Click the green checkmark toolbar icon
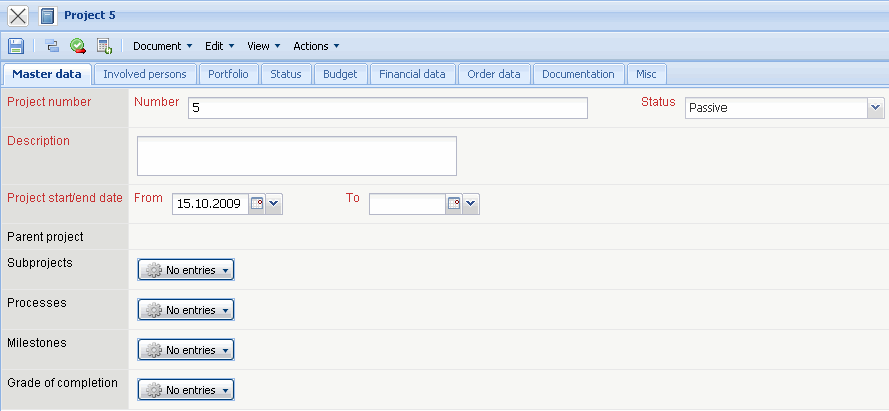The image size is (889, 411). [x=77, y=46]
